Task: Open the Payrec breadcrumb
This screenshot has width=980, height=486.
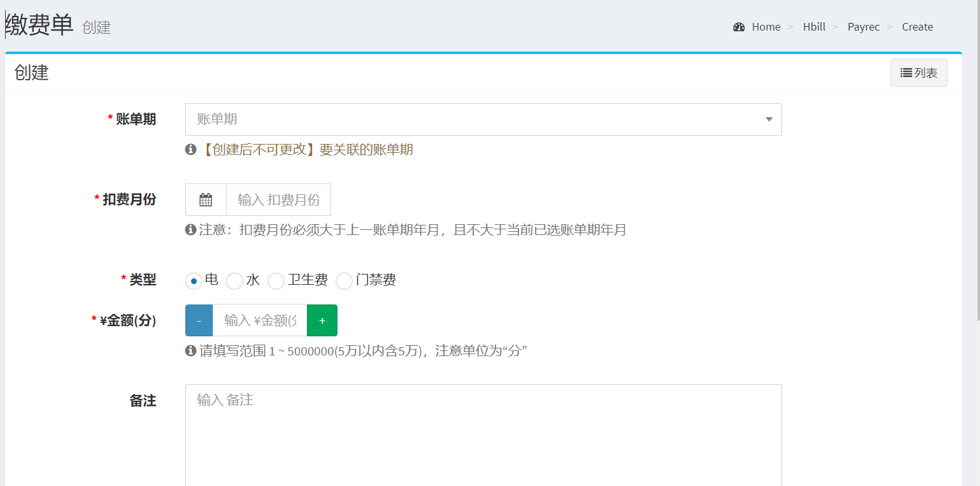Action: (x=863, y=27)
